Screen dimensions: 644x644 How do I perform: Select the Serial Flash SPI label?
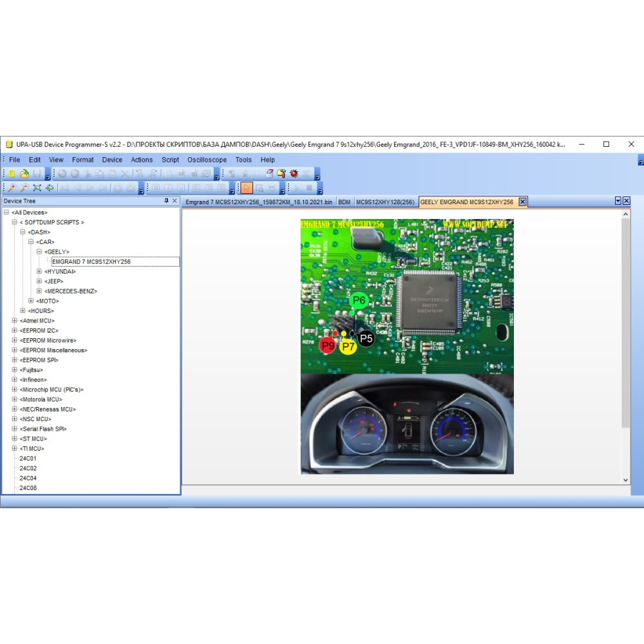point(43,429)
